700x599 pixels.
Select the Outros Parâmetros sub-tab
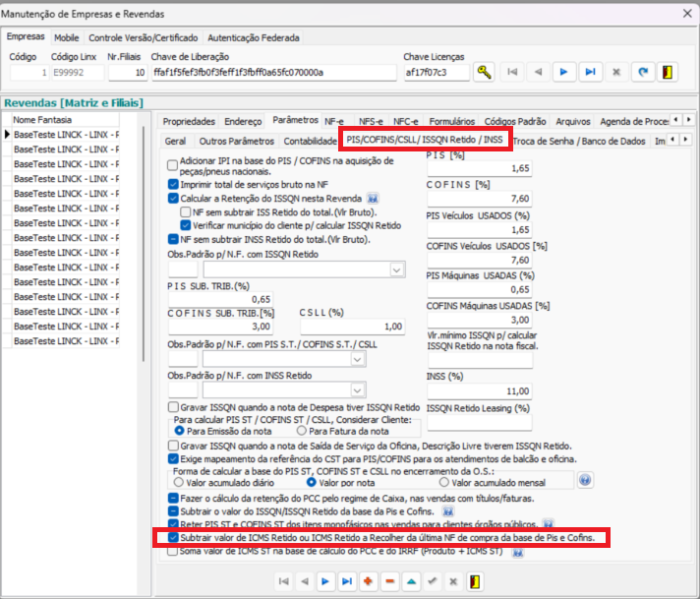tap(237, 142)
